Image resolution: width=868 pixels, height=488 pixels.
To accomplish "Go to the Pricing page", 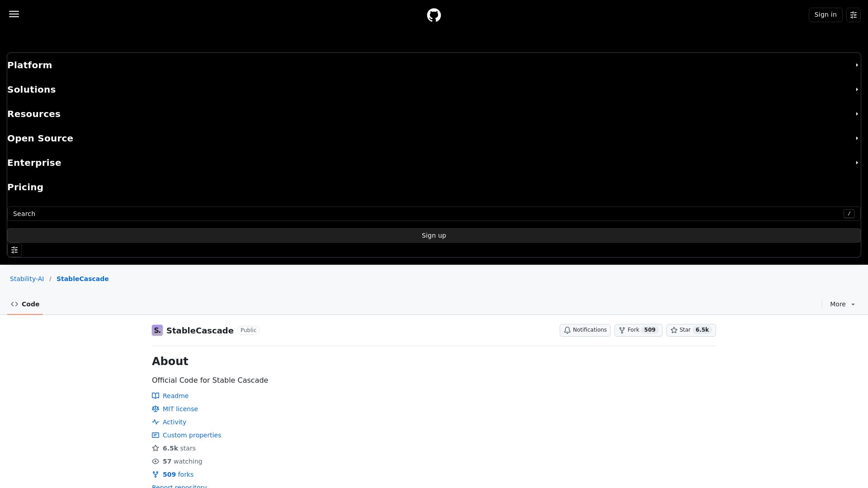I will [25, 187].
